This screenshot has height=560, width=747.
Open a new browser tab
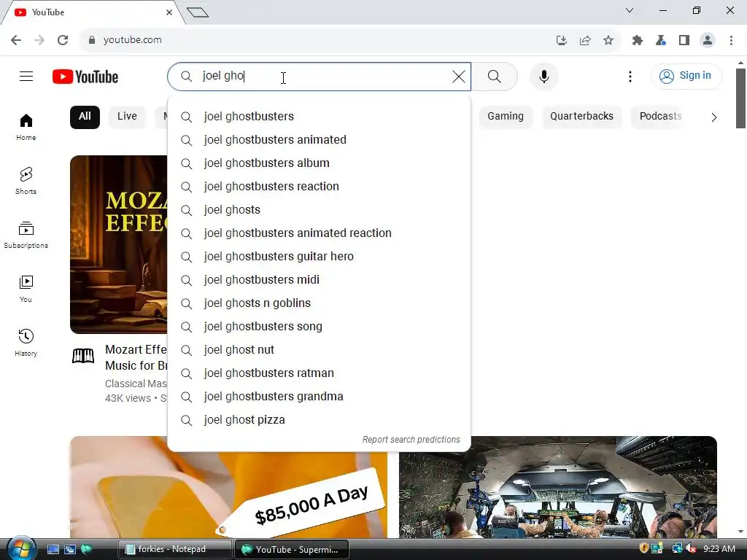(198, 12)
